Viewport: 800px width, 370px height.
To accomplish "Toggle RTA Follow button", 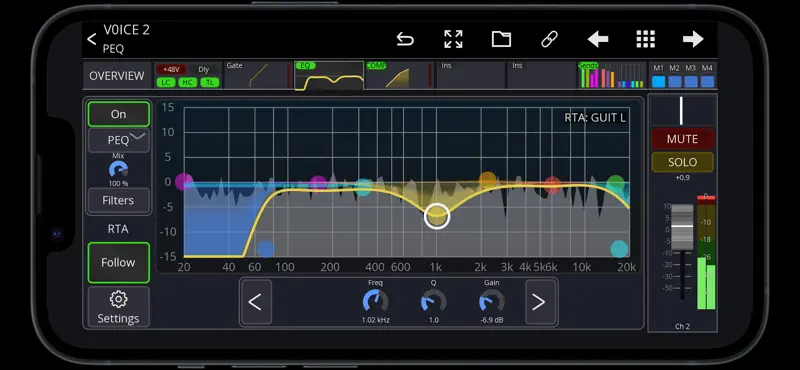I will pyautogui.click(x=118, y=262).
